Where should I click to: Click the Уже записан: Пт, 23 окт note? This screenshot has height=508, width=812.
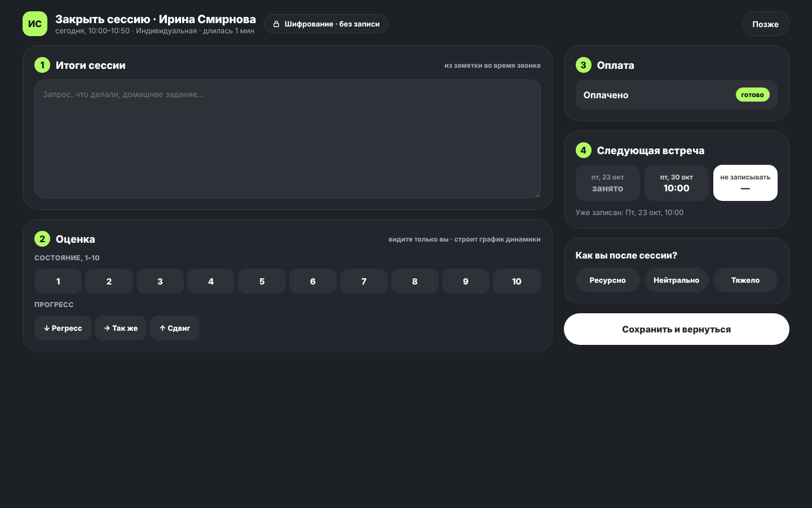pyautogui.click(x=630, y=213)
